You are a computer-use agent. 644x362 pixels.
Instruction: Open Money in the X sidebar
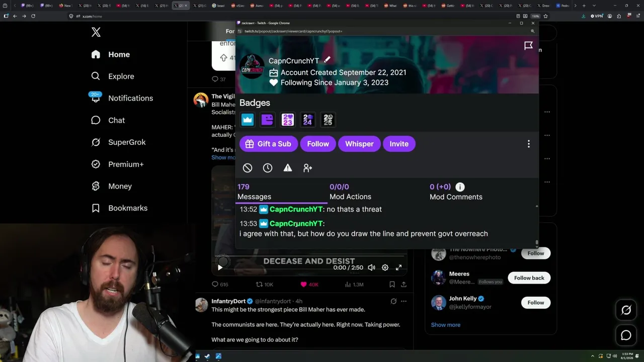111,186
